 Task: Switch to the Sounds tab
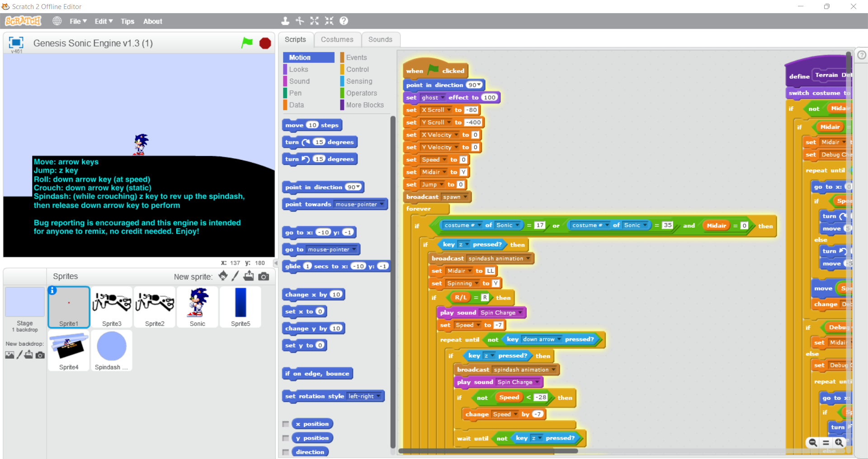point(380,40)
